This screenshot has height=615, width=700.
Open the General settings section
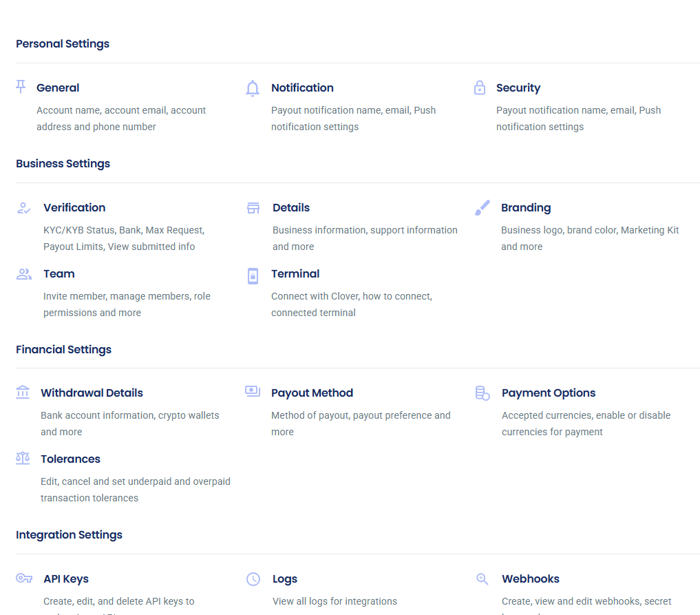58,87
